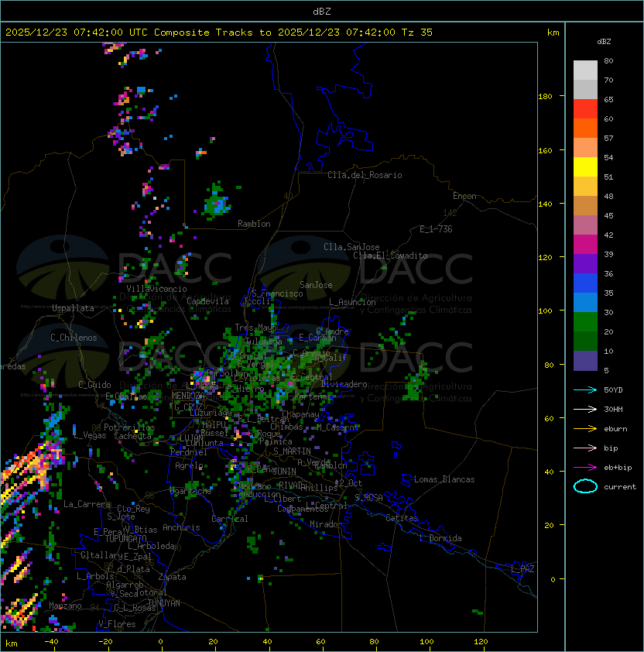Screen dimensions: 644x652
Task: Pick the purple swatch in the dBZ scale
Action: (585, 263)
